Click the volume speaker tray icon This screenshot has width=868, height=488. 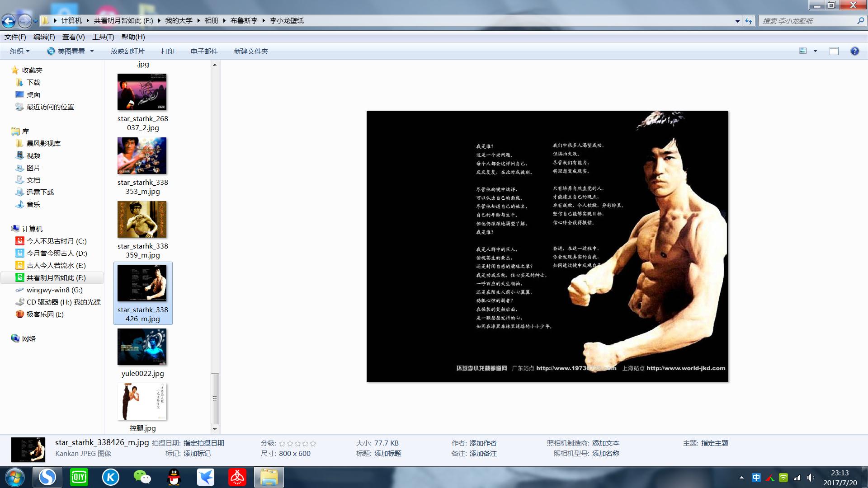810,478
